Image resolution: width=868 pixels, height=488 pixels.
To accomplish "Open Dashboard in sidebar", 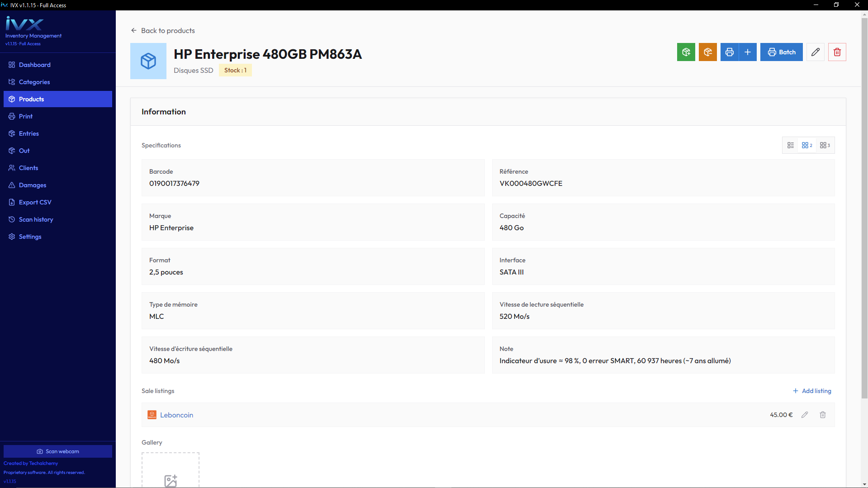I will (58, 65).
